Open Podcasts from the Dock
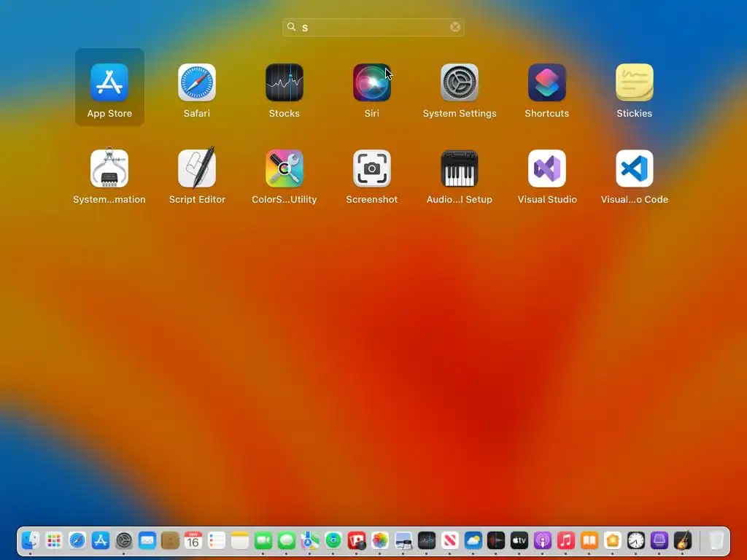 [543, 540]
